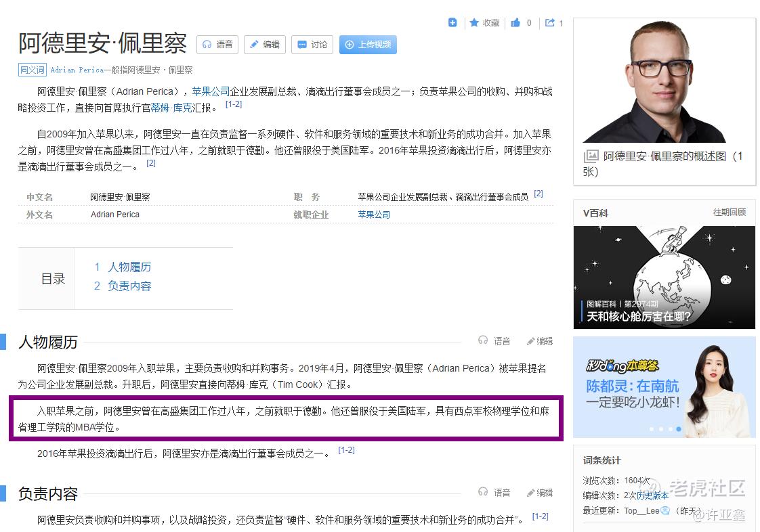This screenshot has height=532, width=760.
Task: Click the 外文名 value Adrian Perica
Action: coord(115,215)
